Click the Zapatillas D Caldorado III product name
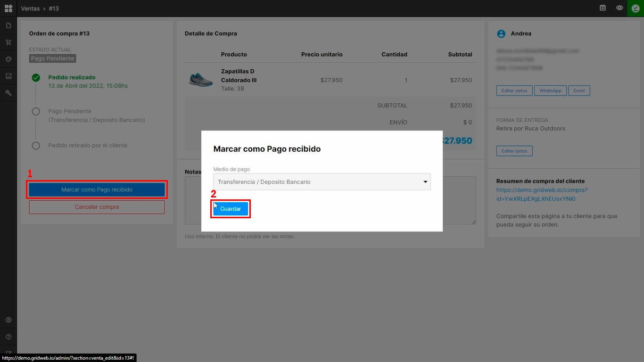This screenshot has width=644, height=362. (x=239, y=76)
